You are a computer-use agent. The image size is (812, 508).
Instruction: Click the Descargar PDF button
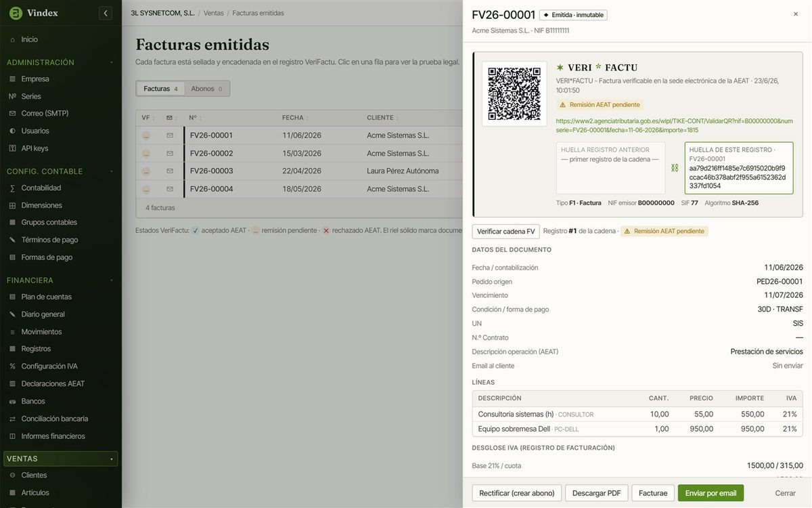pos(596,493)
